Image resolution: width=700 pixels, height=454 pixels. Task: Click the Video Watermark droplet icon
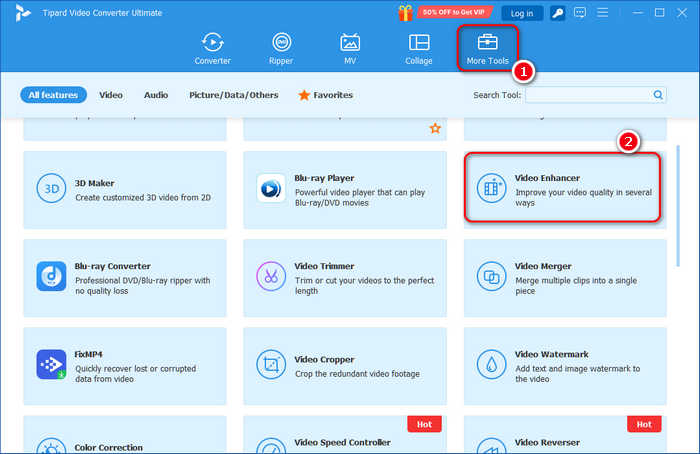tap(492, 364)
